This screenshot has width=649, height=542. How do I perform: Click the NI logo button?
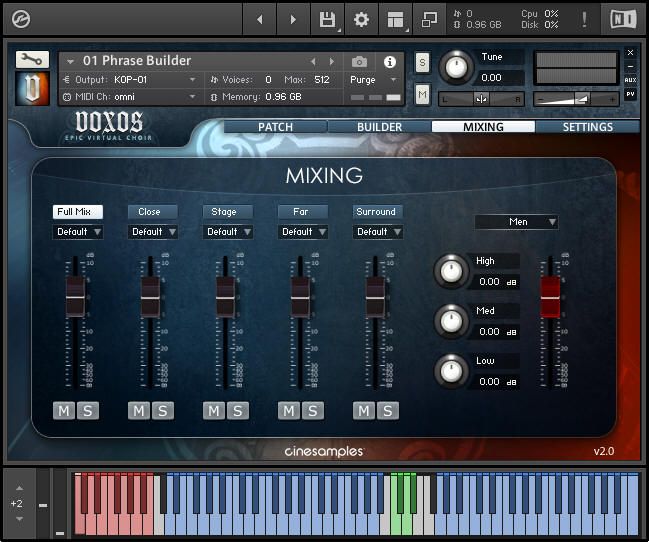pyautogui.click(x=623, y=19)
